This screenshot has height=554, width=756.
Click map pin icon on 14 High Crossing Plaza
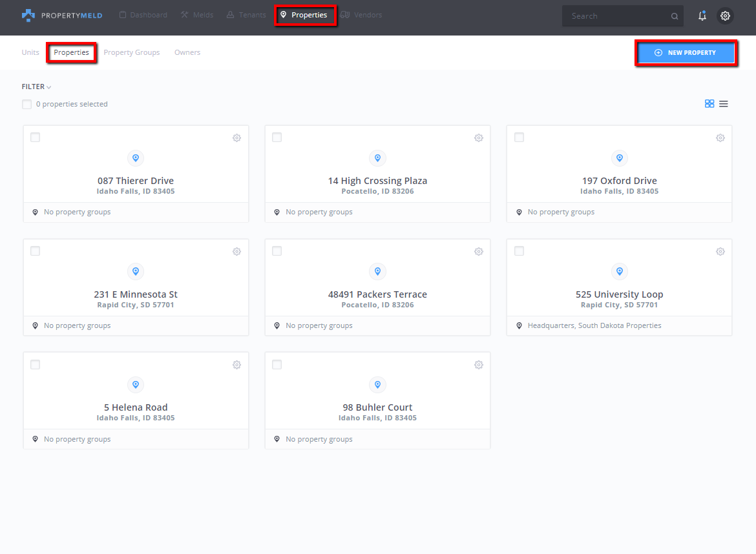pyautogui.click(x=377, y=158)
